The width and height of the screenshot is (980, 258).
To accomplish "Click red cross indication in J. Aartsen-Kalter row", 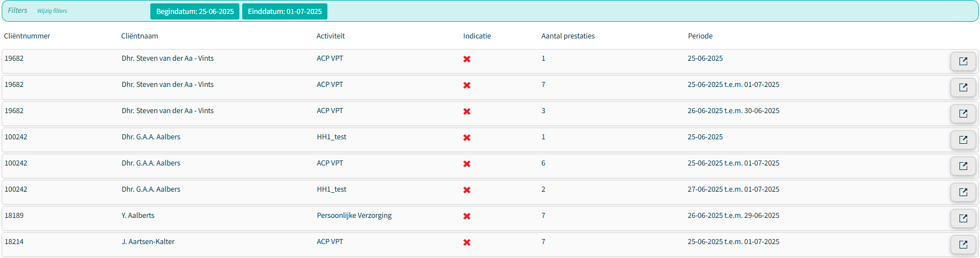I will pos(467,242).
